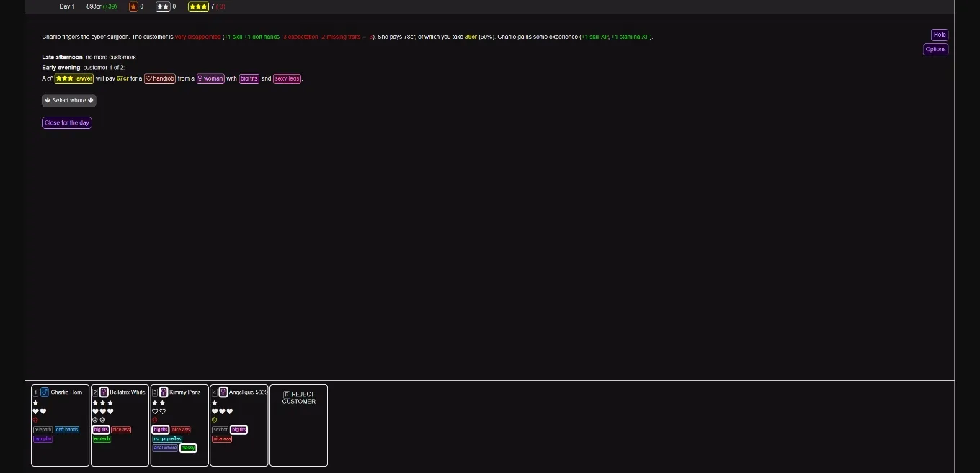Viewport: 980px width, 473px height.
Task: Click the male gender icon on Charlie Horn
Action: [44, 392]
